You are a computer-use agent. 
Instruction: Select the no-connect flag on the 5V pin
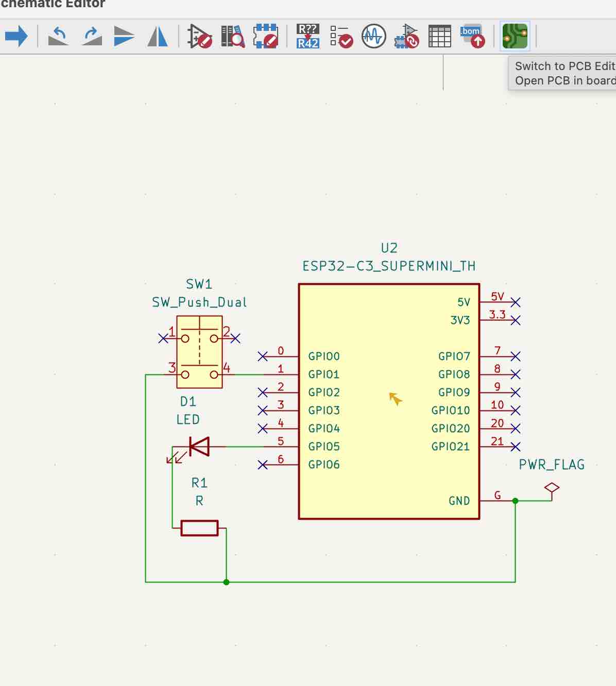[x=516, y=302]
